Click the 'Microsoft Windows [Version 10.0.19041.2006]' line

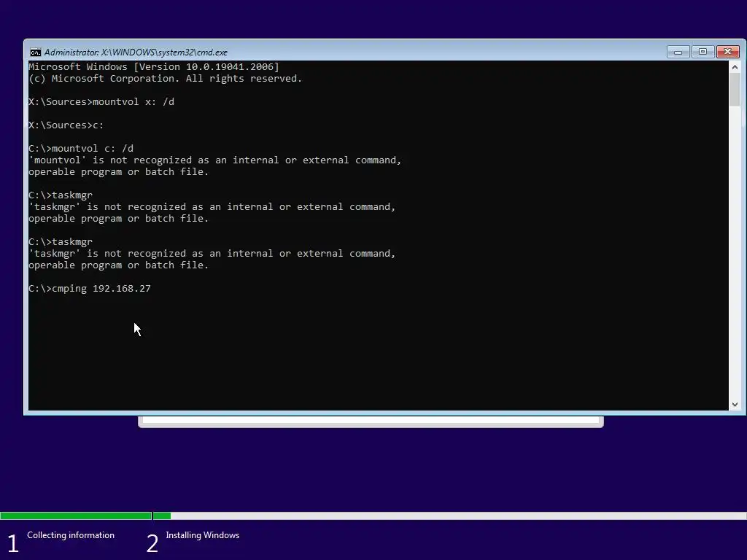tap(154, 66)
